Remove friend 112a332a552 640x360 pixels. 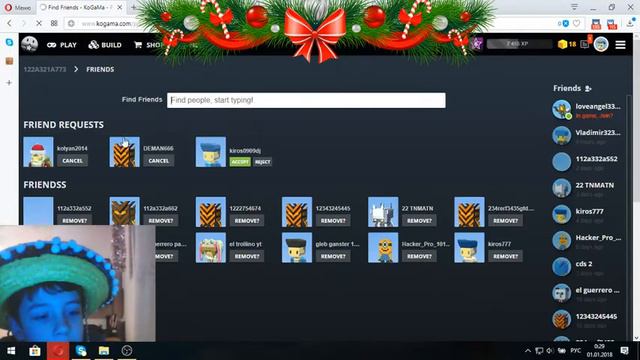(x=74, y=220)
